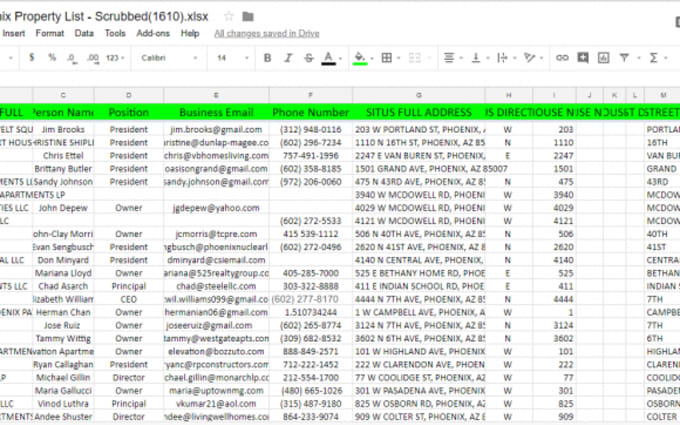Format as currency with dollar icon

point(32,57)
